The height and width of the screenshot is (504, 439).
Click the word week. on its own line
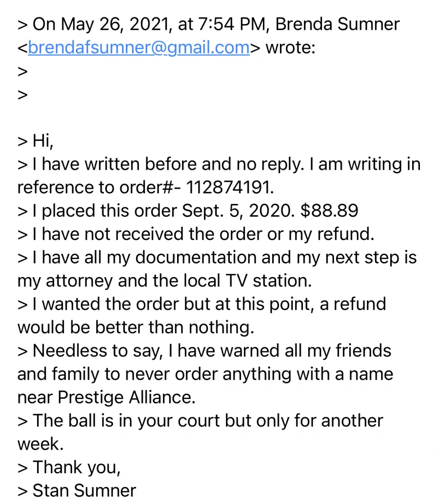tap(40, 444)
